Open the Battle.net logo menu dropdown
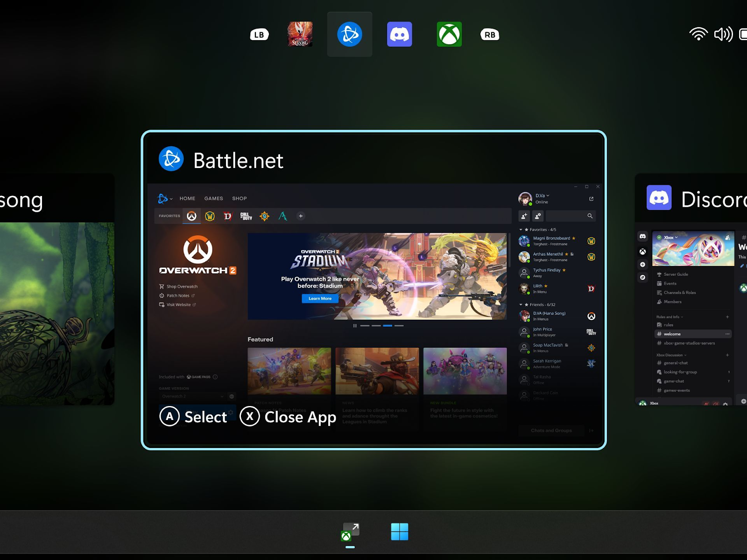The image size is (747, 560). click(165, 199)
